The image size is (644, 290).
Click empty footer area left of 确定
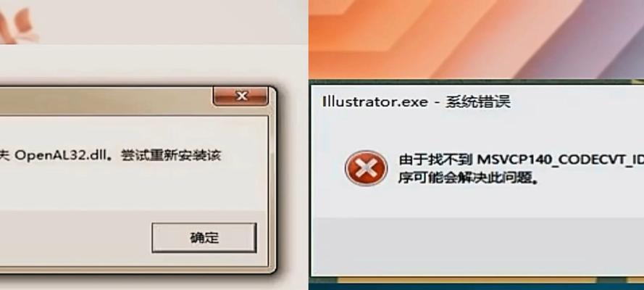point(74,239)
